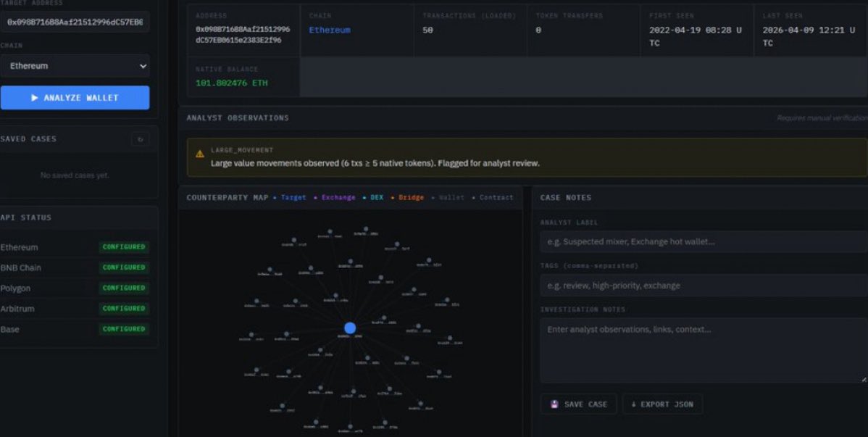Select the full wallet address in the summary table
The width and height of the screenshot is (868, 437).
coord(243,34)
